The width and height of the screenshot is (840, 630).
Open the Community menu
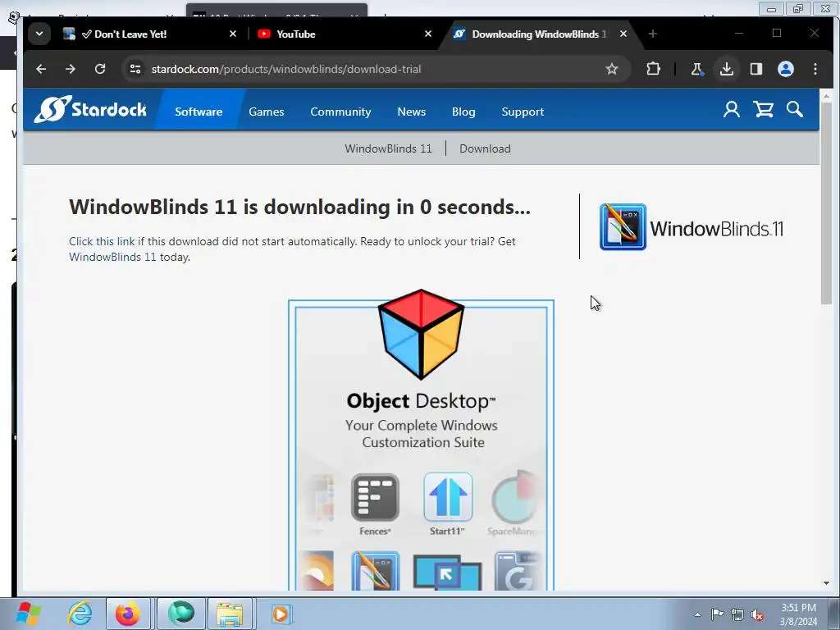pyautogui.click(x=340, y=112)
